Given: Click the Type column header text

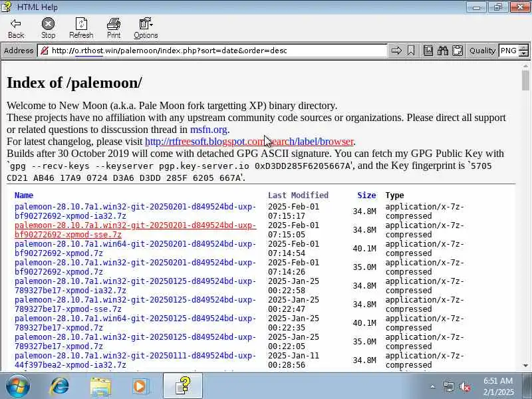Looking at the screenshot, I should (394, 195).
